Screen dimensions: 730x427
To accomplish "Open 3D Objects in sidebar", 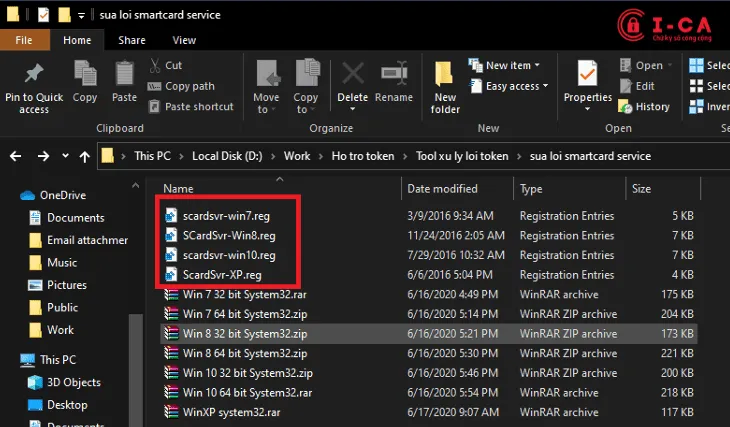I will click(64, 382).
